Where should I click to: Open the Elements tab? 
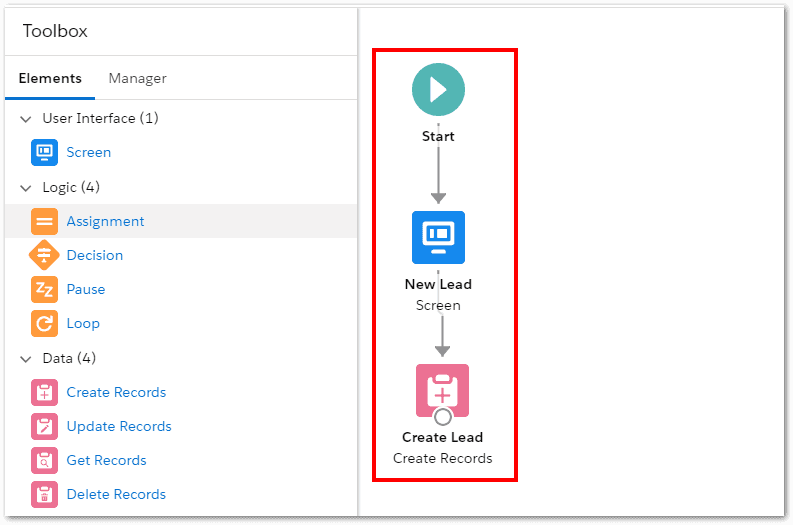(50, 79)
